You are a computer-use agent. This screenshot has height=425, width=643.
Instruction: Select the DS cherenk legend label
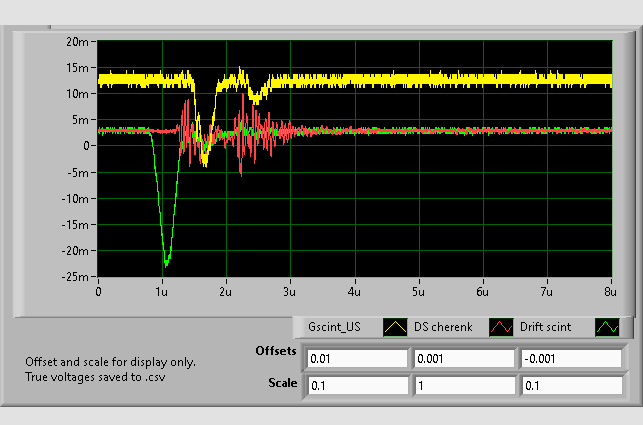pyautogui.click(x=443, y=327)
